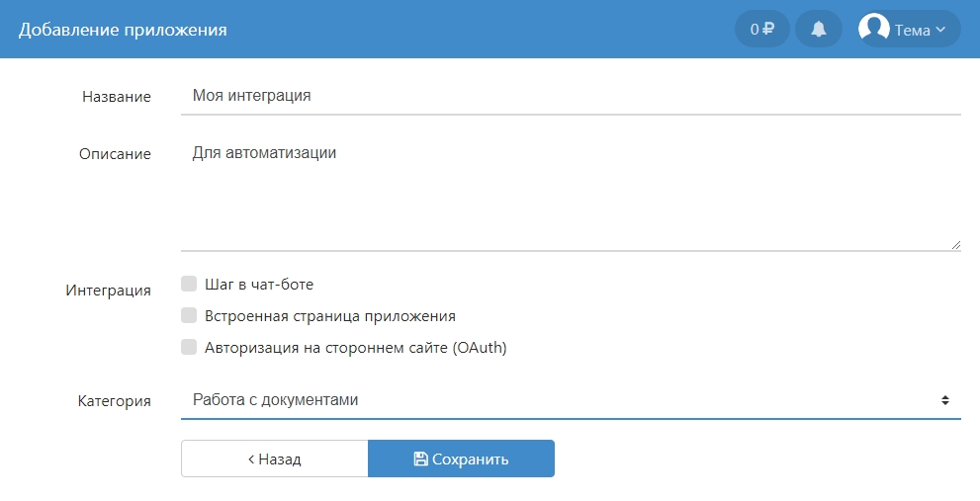This screenshot has height=501, width=980.
Task: Toggle Авторизация на стороннем сайте (OAuth) checkbox
Action: [x=189, y=348]
